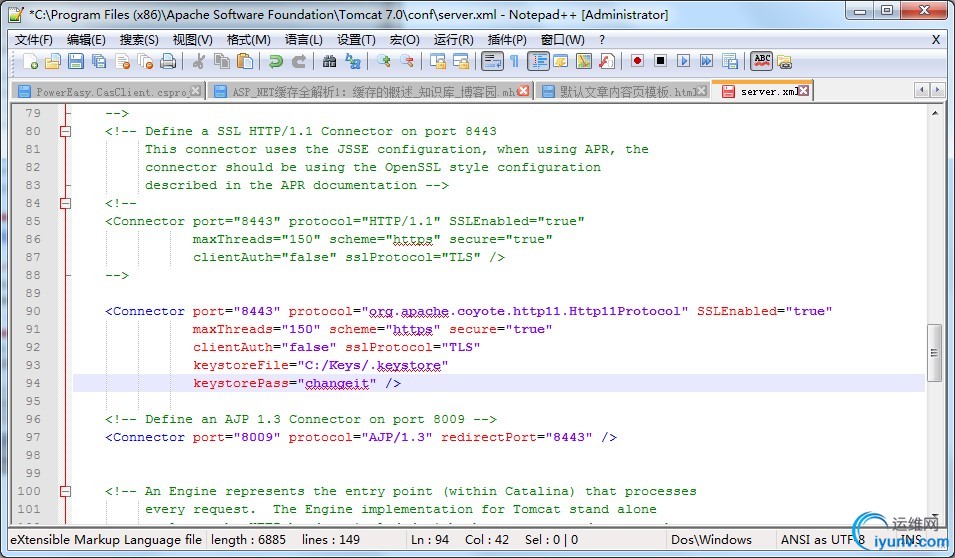Collapse the comment fold at line 84
955x558 pixels.
click(x=65, y=203)
